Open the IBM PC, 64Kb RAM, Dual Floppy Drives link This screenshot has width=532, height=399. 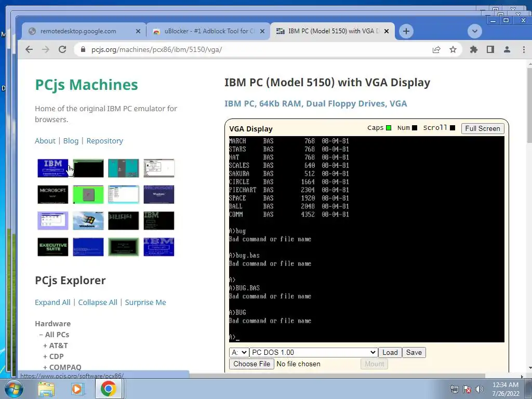[315, 103]
